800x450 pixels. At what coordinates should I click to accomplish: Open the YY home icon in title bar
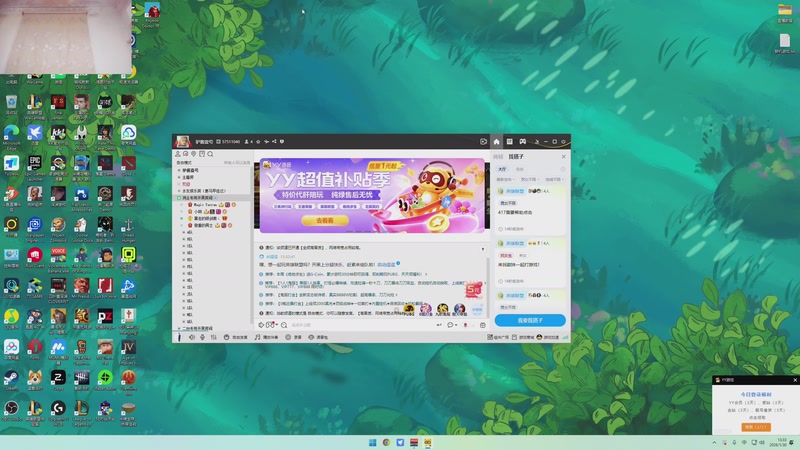(x=496, y=141)
